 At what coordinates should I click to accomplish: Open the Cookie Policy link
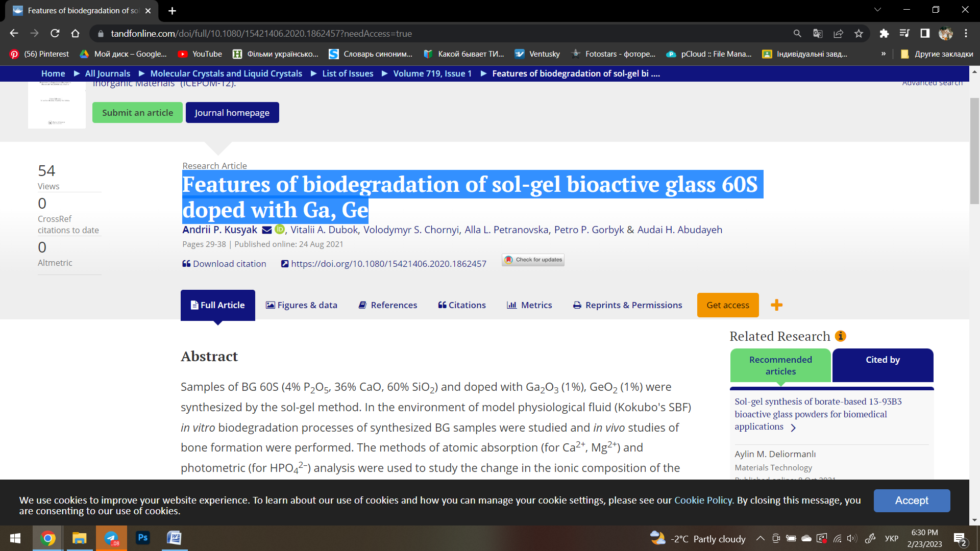[703, 500]
